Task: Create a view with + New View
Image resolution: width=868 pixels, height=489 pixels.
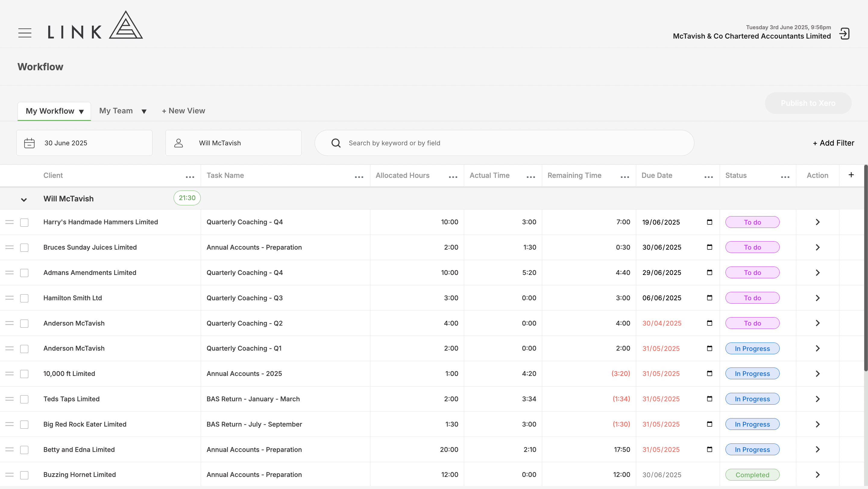Action: coord(183,111)
